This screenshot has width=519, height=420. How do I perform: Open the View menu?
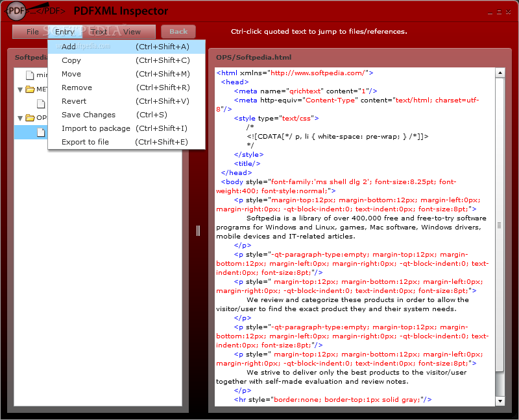pos(132,32)
